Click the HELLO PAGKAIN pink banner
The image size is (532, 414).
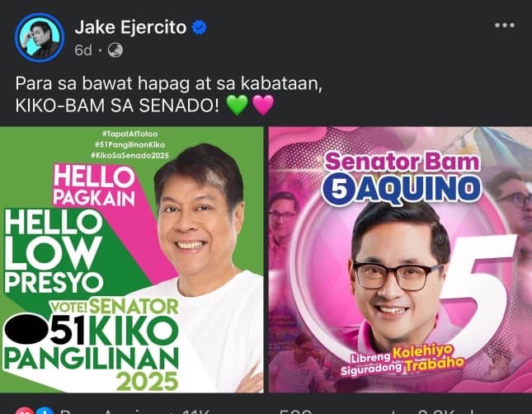pos(94,186)
